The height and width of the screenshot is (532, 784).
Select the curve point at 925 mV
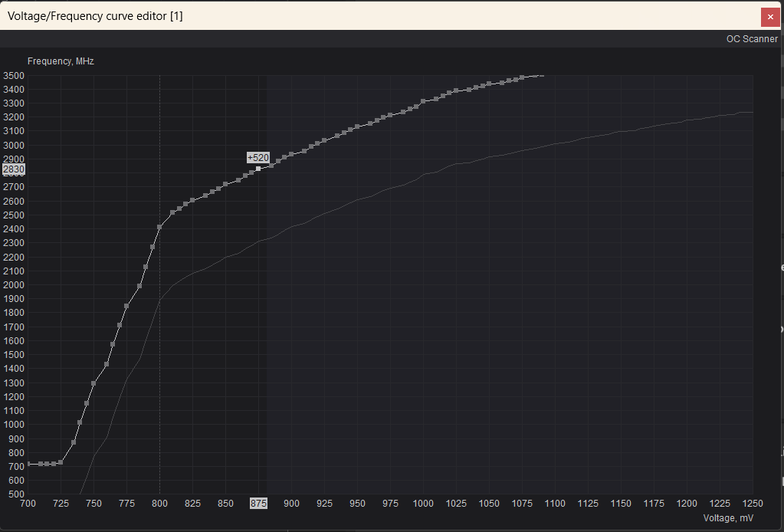[x=324, y=140]
